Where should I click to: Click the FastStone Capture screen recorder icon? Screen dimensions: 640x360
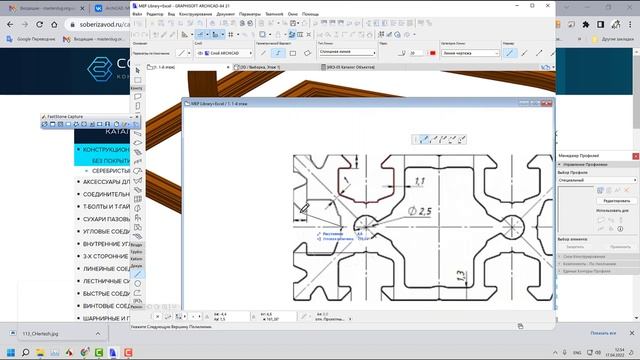[x=107, y=124]
